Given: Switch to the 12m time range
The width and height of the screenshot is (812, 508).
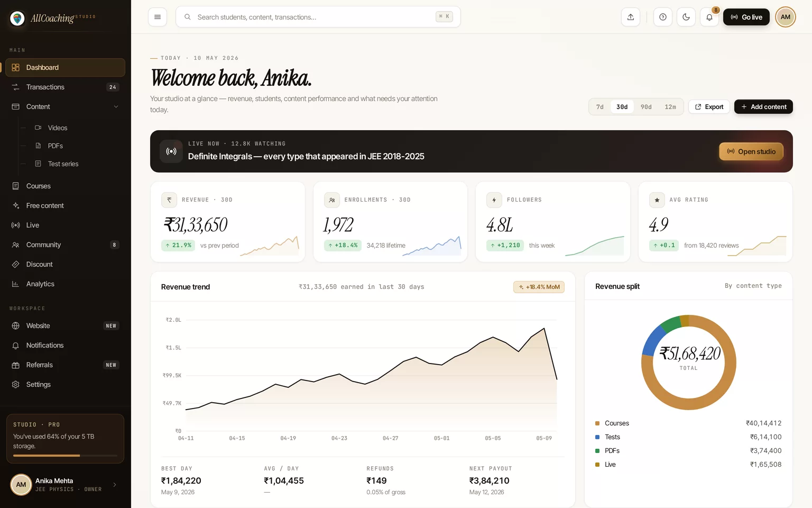Looking at the screenshot, I should (670, 107).
